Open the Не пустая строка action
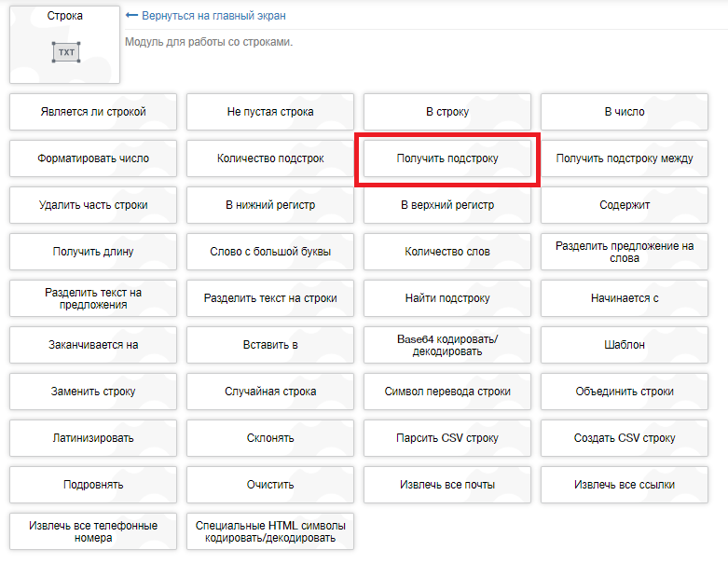The image size is (728, 564). [270, 112]
